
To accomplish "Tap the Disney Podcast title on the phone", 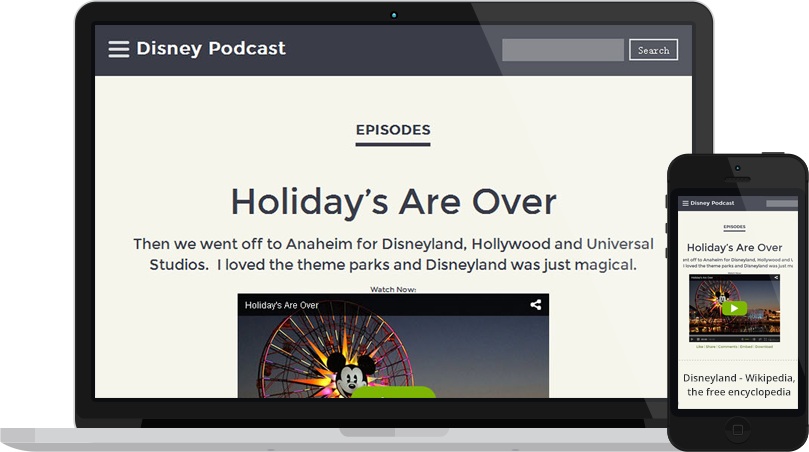I will tap(712, 203).
